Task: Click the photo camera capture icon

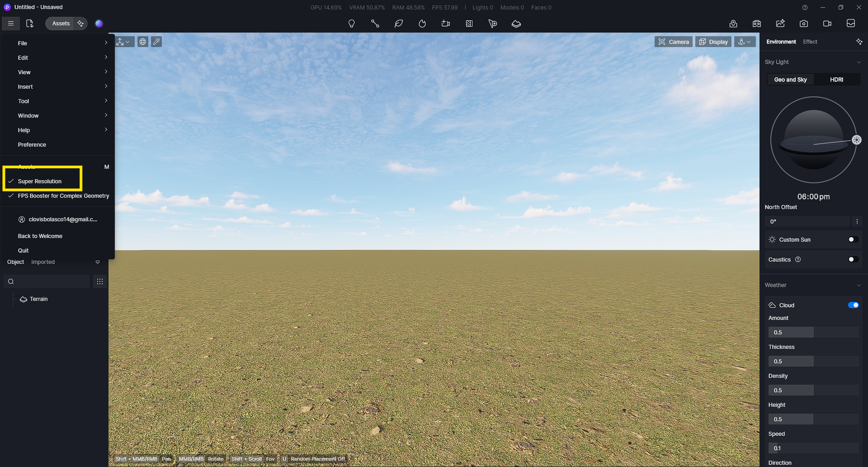Action: tap(804, 24)
